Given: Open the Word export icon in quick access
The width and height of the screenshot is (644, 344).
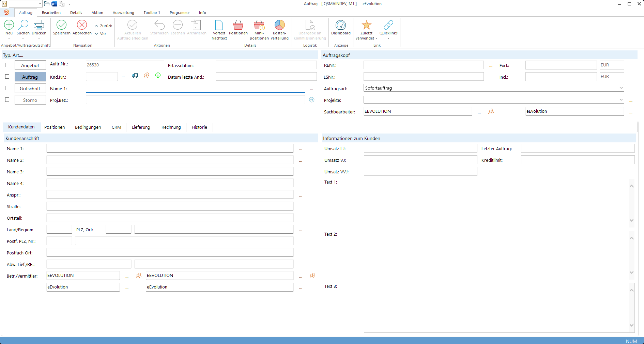Looking at the screenshot, I should [54, 4].
